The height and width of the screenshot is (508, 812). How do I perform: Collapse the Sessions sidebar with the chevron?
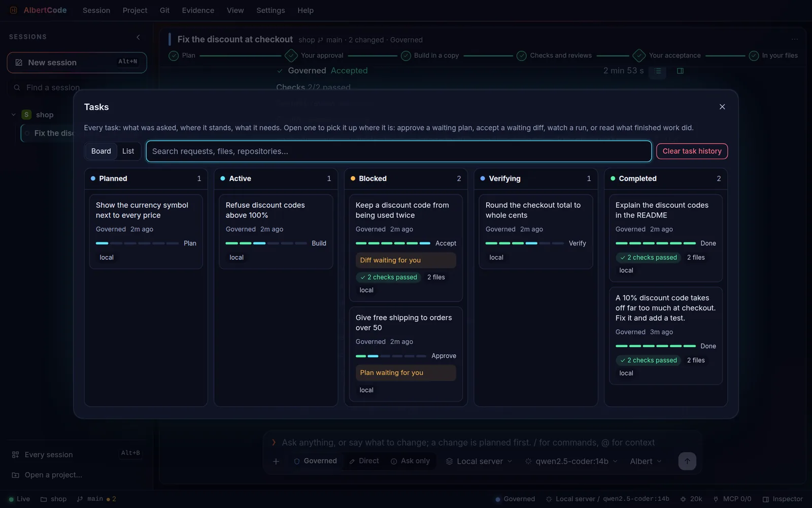click(138, 37)
